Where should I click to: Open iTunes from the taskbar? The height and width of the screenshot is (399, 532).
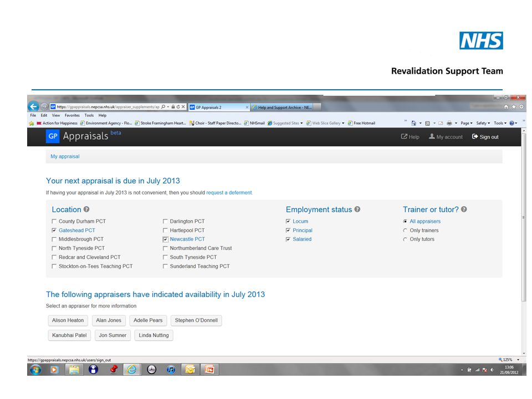point(171,370)
